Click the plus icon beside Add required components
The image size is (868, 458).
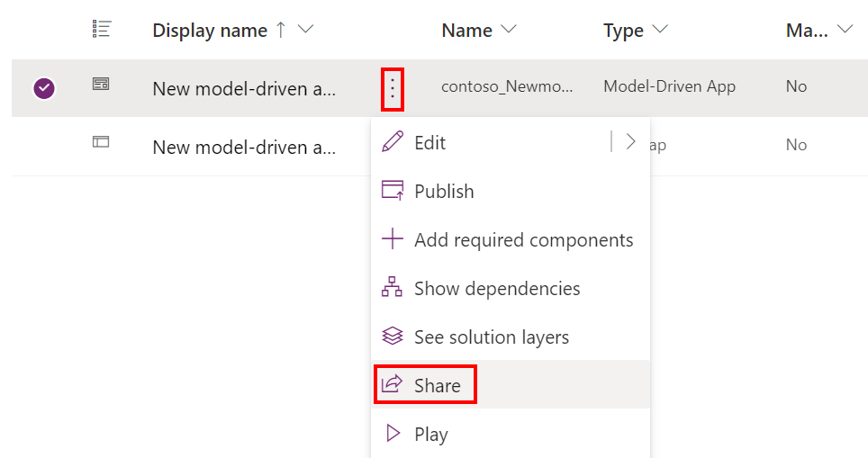[x=393, y=239]
